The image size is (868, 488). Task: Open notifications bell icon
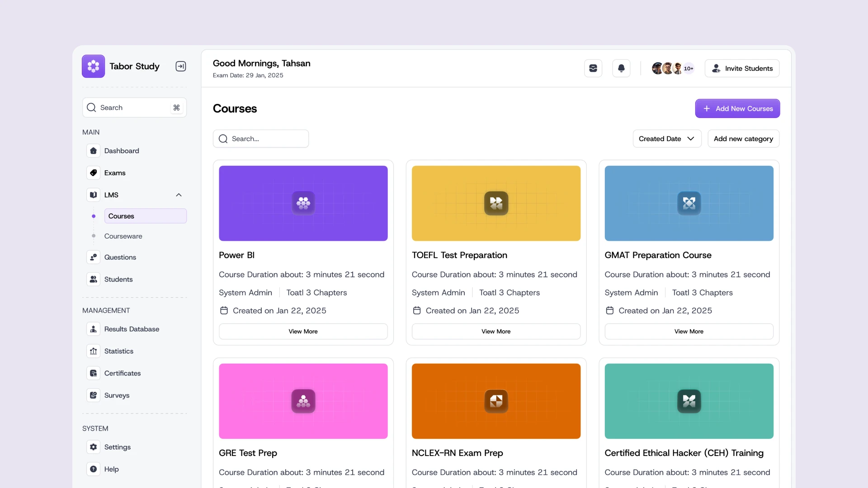621,68
